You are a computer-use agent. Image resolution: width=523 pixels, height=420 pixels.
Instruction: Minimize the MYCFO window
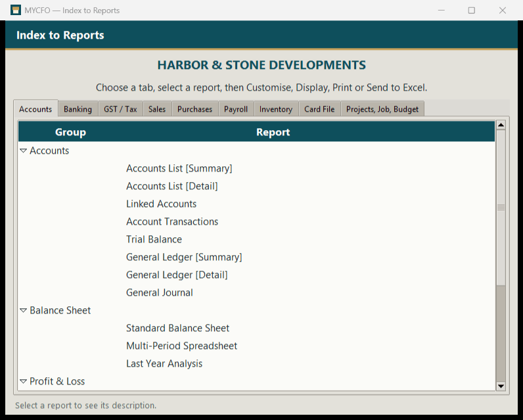(442, 11)
